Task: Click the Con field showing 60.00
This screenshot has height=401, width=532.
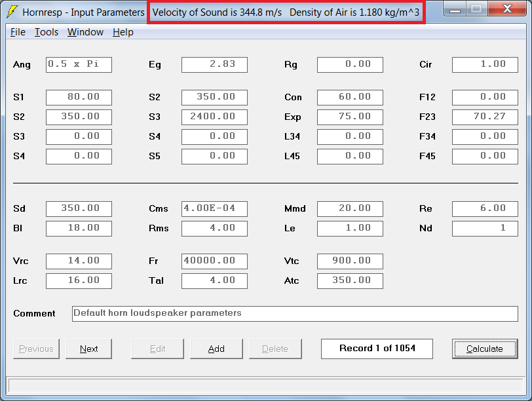Action: coord(350,98)
